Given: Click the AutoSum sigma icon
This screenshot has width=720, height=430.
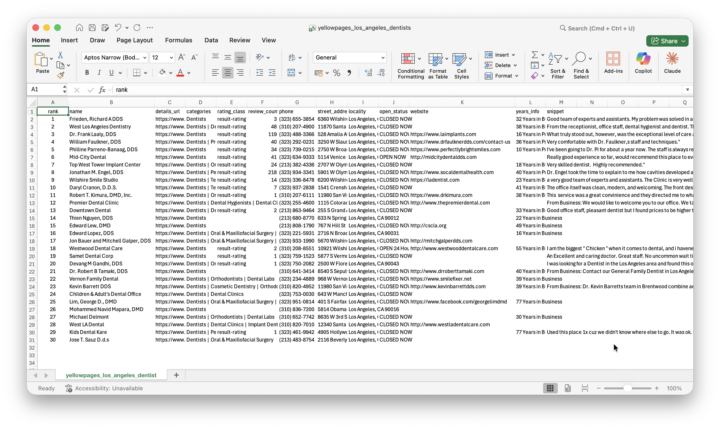Looking at the screenshot, I should click(534, 55).
